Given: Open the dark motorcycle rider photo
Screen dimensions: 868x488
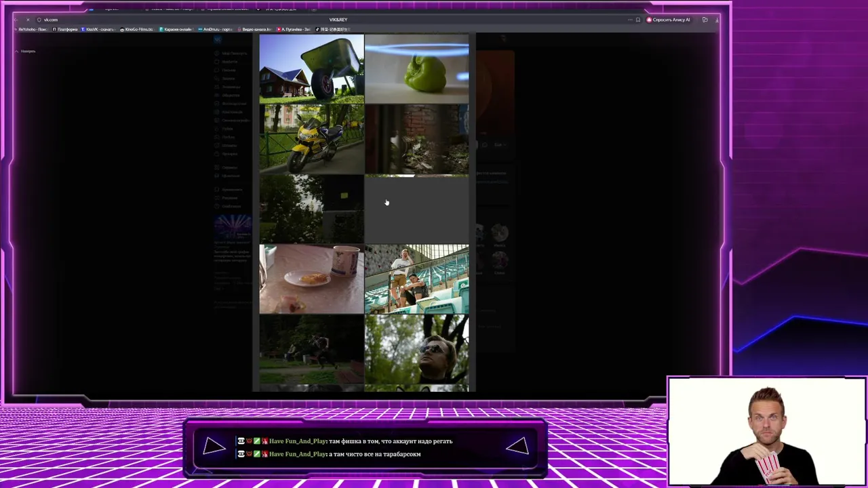Looking at the screenshot, I should pyautogui.click(x=311, y=349).
